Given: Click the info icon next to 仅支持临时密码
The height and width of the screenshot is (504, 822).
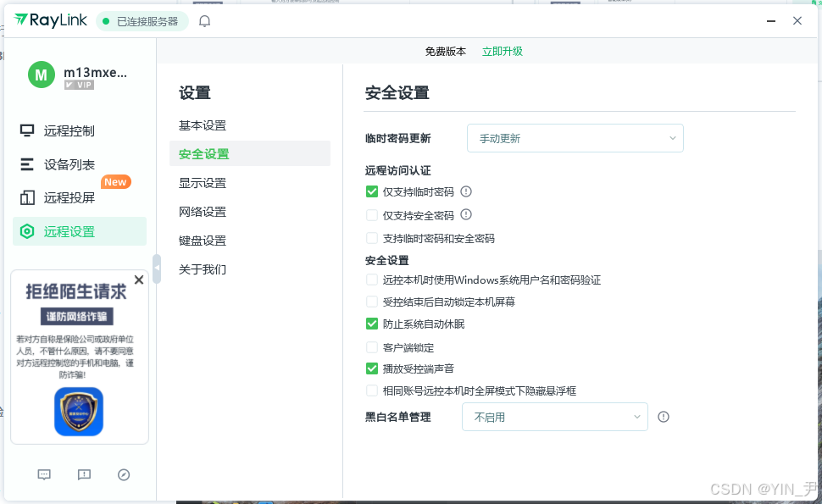Looking at the screenshot, I should pyautogui.click(x=465, y=191).
